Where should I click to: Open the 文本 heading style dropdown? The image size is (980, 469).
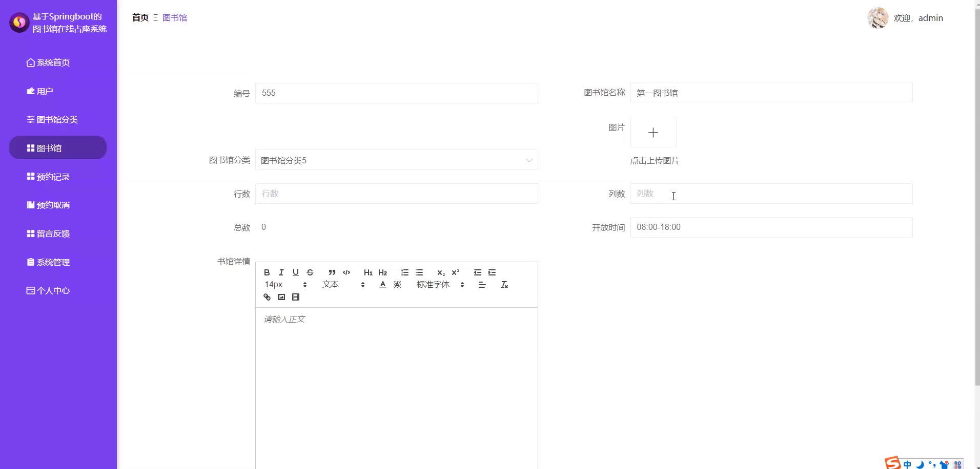point(343,285)
